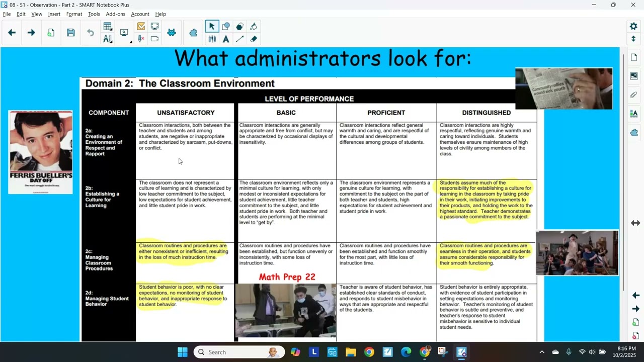Select the newspaper image at top right
The height and width of the screenshot is (362, 644).
pyautogui.click(x=564, y=88)
